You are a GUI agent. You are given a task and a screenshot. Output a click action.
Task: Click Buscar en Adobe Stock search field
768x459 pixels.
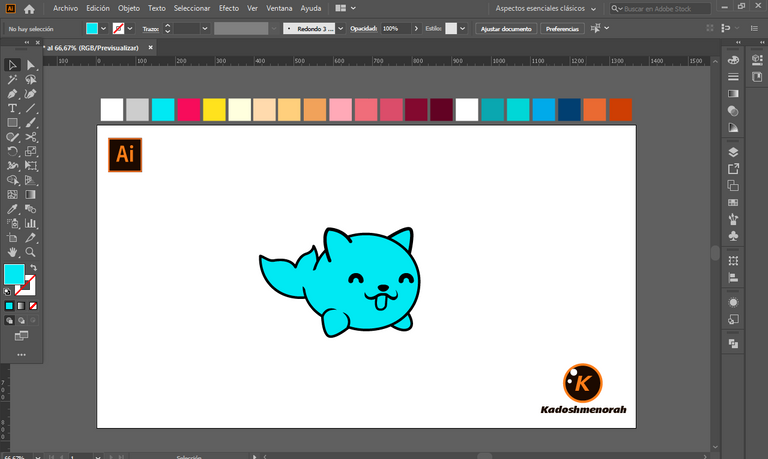(x=660, y=8)
